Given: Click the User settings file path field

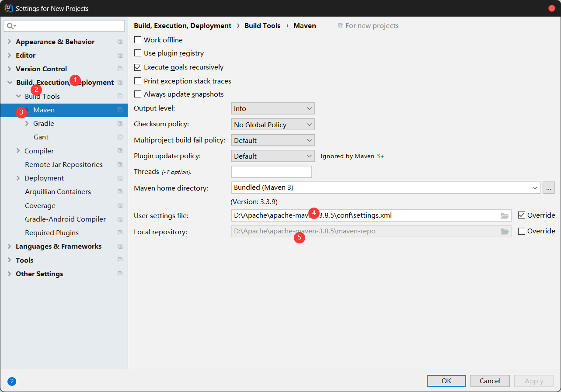Looking at the screenshot, I should [x=371, y=215].
